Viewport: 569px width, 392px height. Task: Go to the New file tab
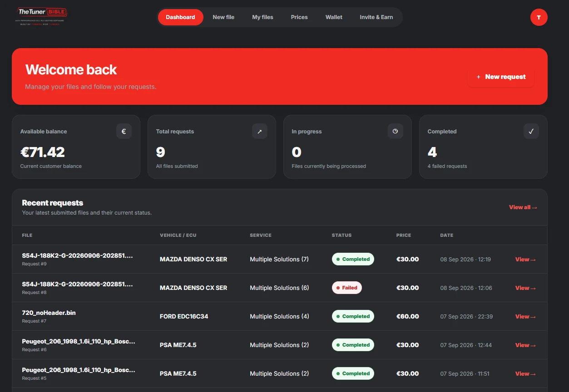click(223, 17)
